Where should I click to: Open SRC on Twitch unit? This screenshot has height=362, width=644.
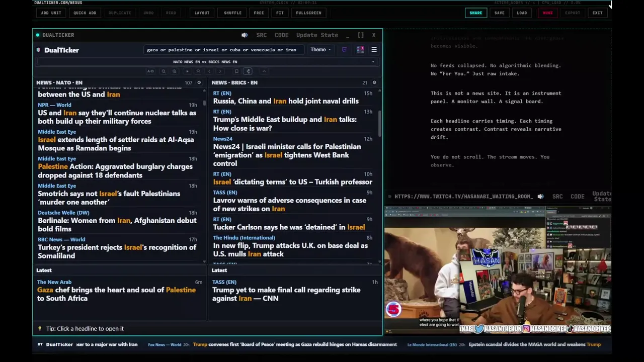(x=557, y=197)
